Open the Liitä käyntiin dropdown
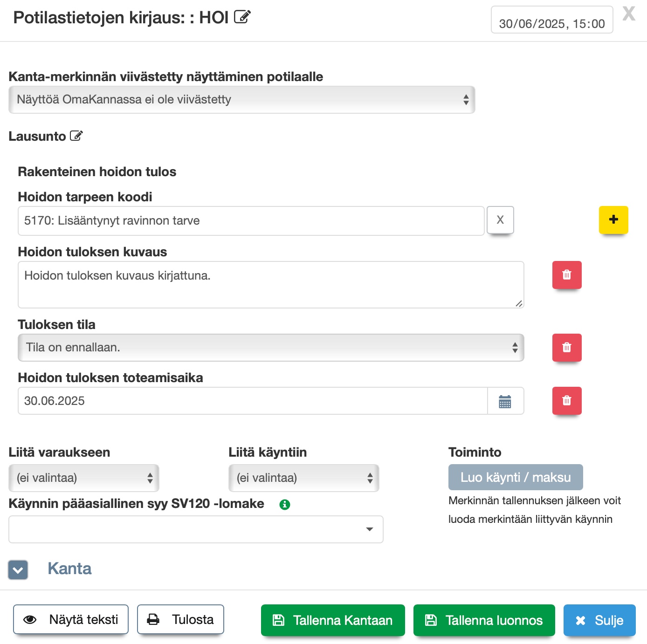 click(303, 478)
